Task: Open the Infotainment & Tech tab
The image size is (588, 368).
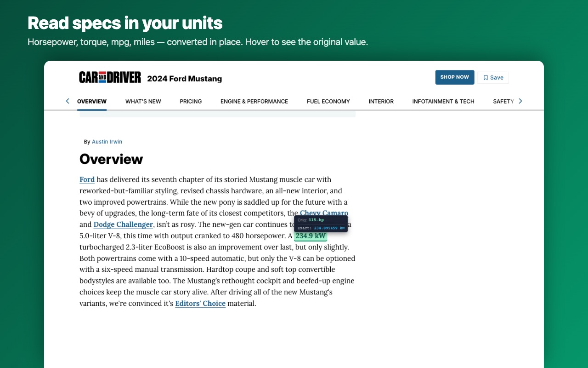Action: 443,101
